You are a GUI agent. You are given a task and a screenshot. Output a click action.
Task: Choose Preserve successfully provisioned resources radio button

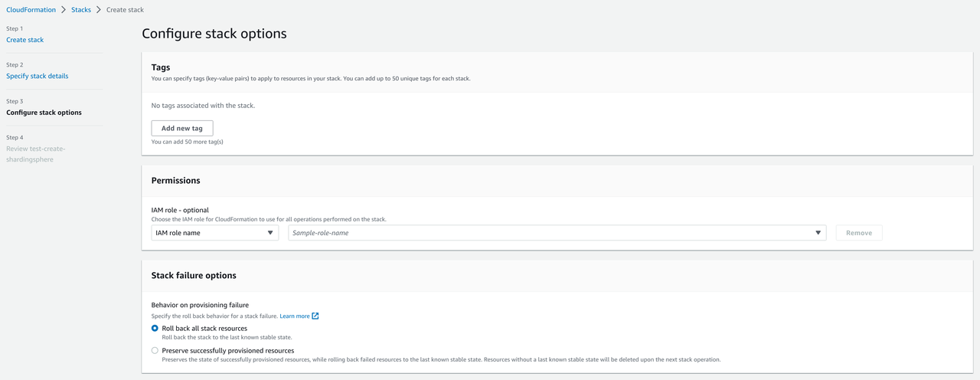pos(155,350)
